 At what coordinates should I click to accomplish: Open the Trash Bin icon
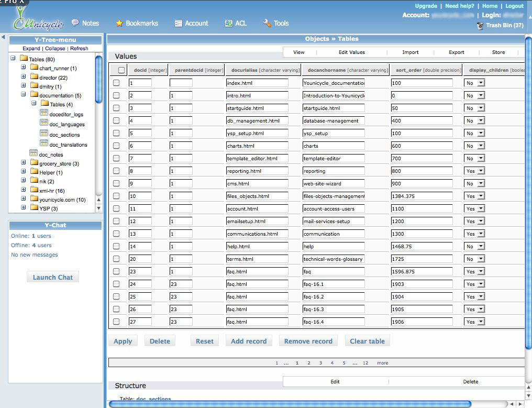coord(480,26)
